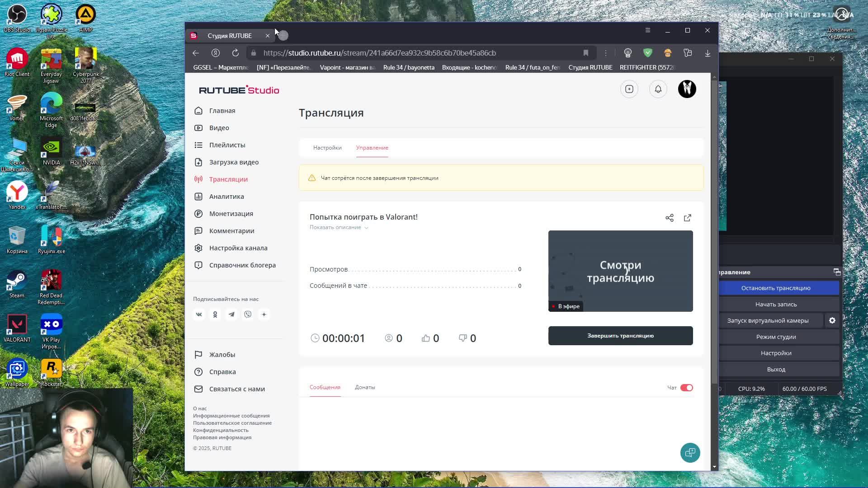The image size is (868, 488).
Task: Toggle the Чат switch off
Action: pyautogui.click(x=686, y=388)
